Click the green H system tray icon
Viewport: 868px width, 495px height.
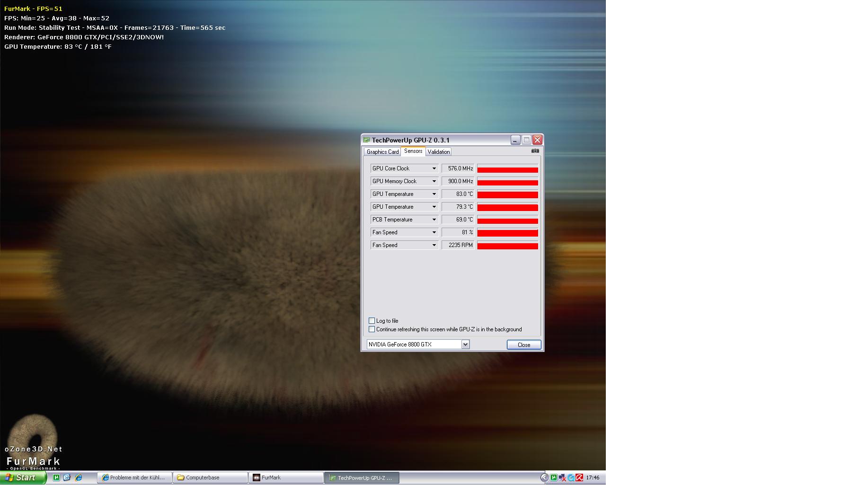click(553, 477)
